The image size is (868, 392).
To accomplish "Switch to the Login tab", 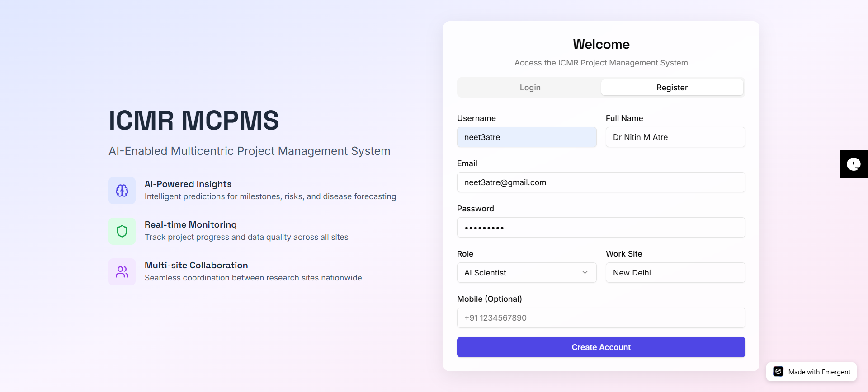I will click(530, 88).
